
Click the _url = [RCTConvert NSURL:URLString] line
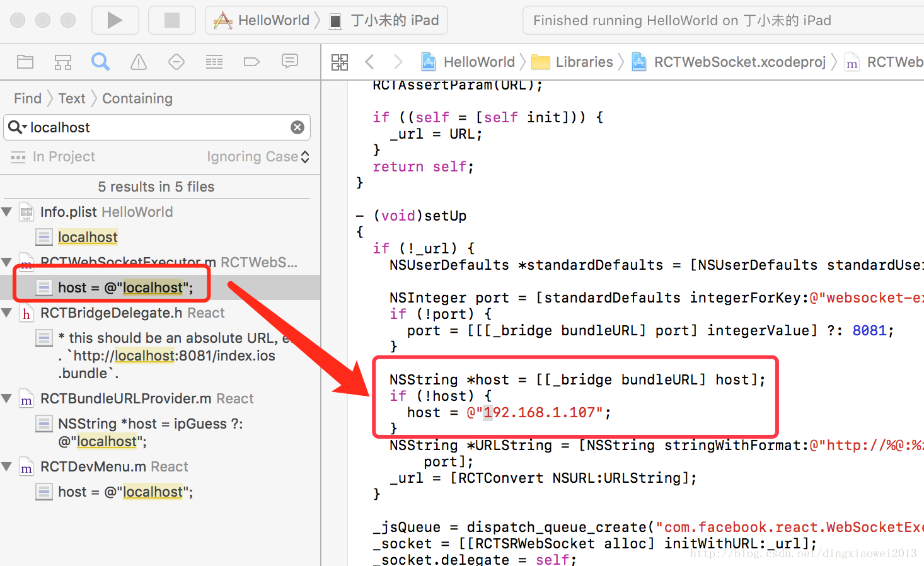(543, 478)
